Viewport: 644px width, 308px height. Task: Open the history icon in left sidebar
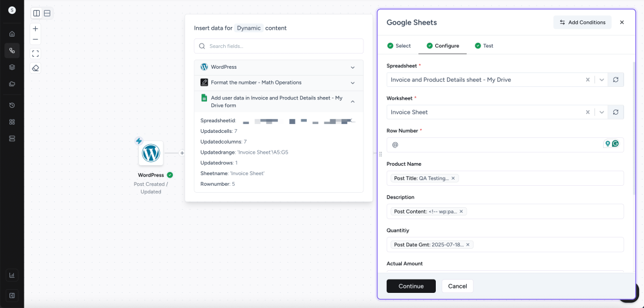point(12,105)
